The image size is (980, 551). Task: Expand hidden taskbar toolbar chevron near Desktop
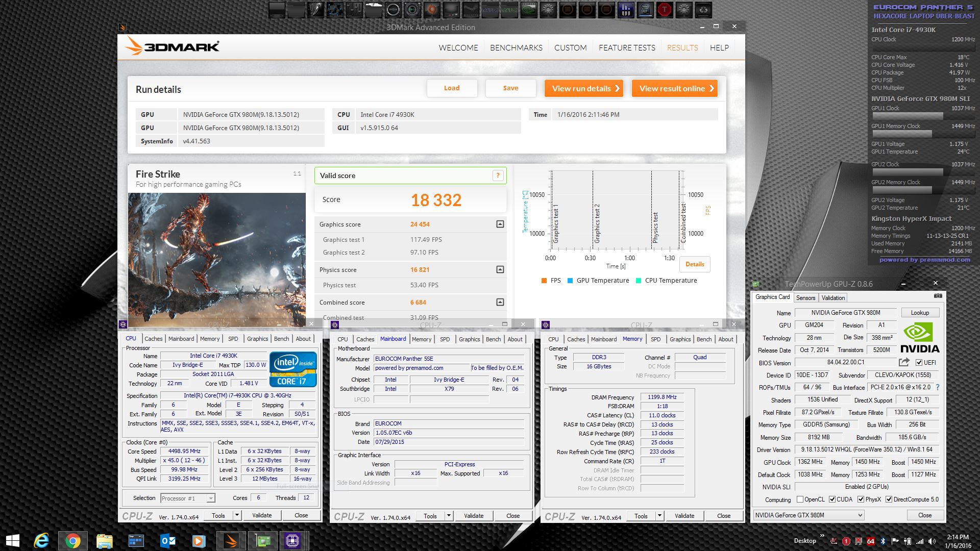coord(822,536)
